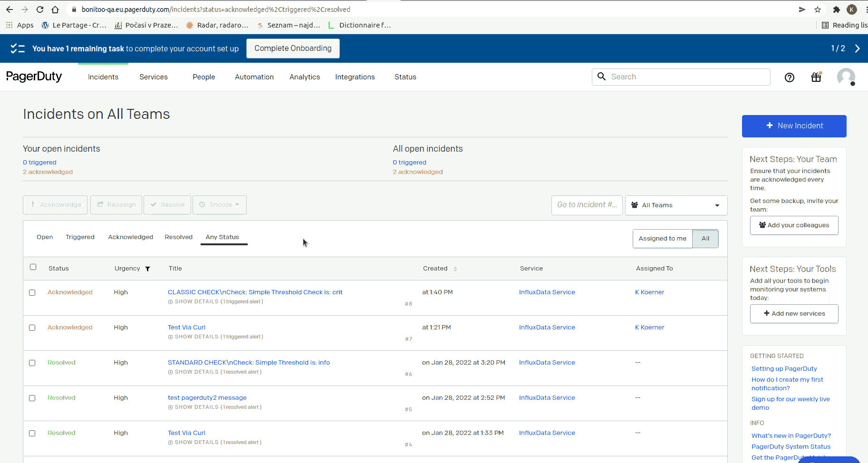Open the help question mark icon
Image resolution: width=868 pixels, height=463 pixels.
[790, 77]
